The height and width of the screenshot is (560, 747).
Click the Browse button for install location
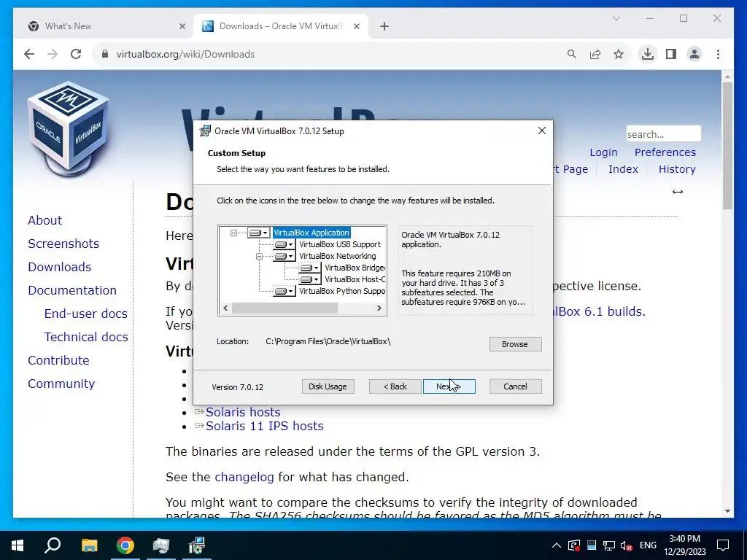tap(515, 344)
